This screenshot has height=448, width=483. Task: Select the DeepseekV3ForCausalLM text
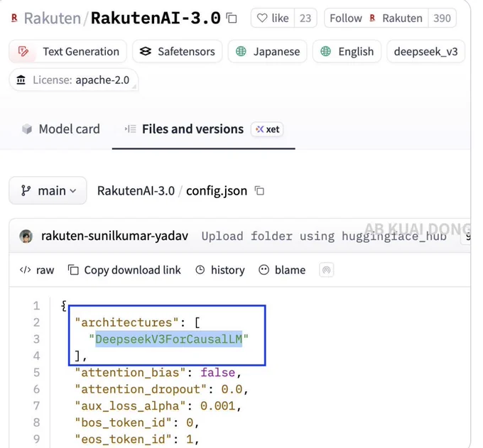point(168,339)
